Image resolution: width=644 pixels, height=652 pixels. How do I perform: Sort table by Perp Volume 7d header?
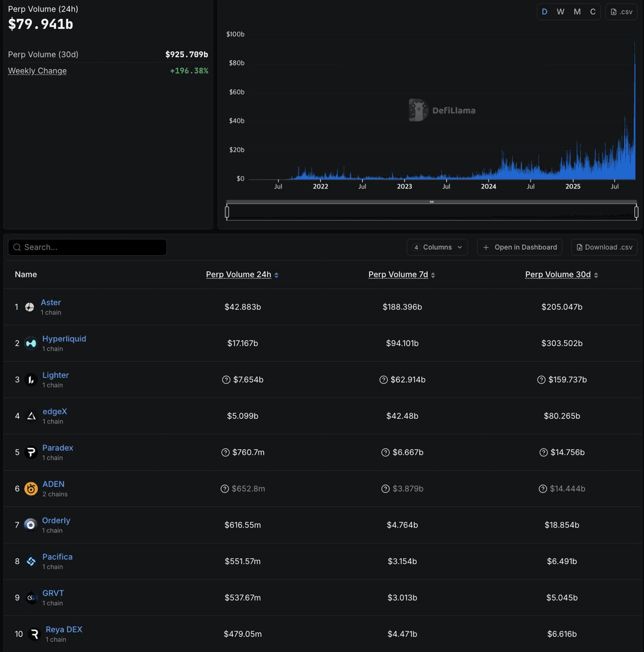pos(398,275)
